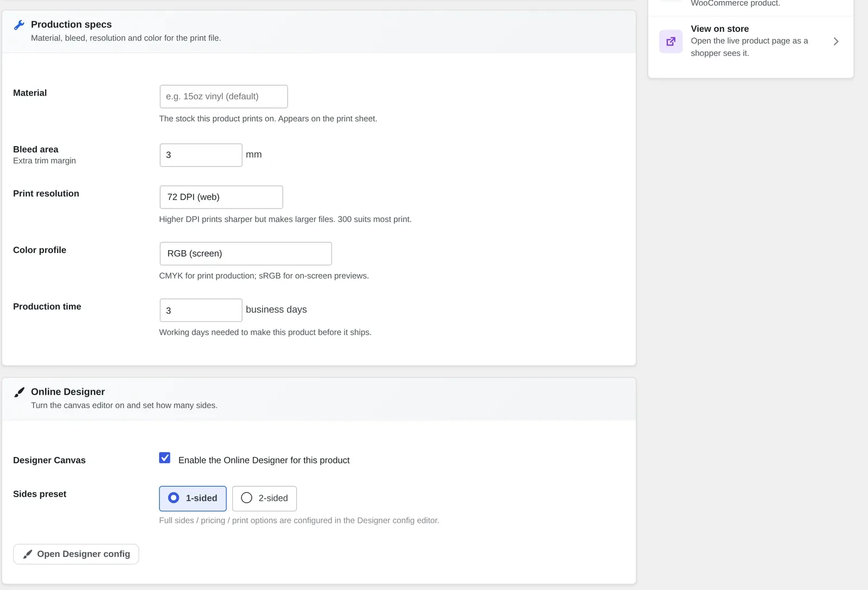Open Designer config button
Screen dimensions: 868x590
(x=76, y=554)
